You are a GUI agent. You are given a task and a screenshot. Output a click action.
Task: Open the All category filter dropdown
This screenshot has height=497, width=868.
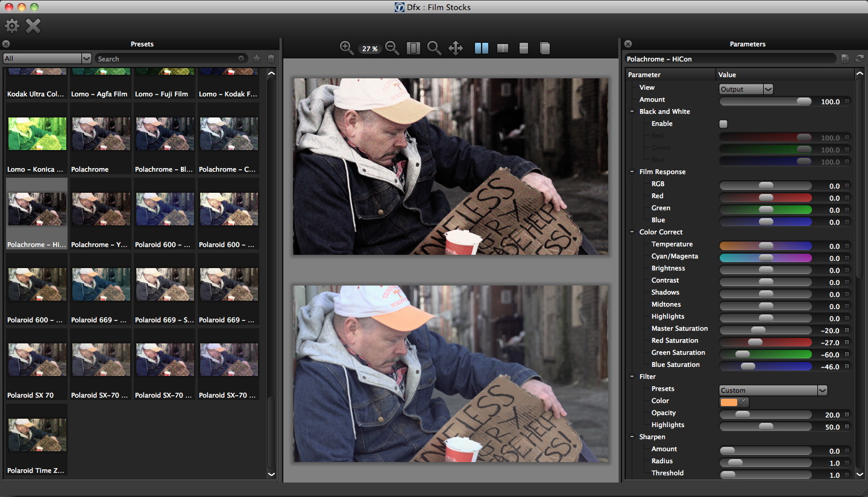pyautogui.click(x=46, y=58)
